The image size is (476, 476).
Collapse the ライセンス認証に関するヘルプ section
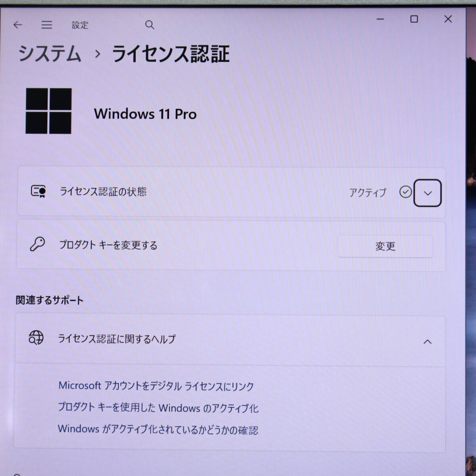click(x=428, y=342)
